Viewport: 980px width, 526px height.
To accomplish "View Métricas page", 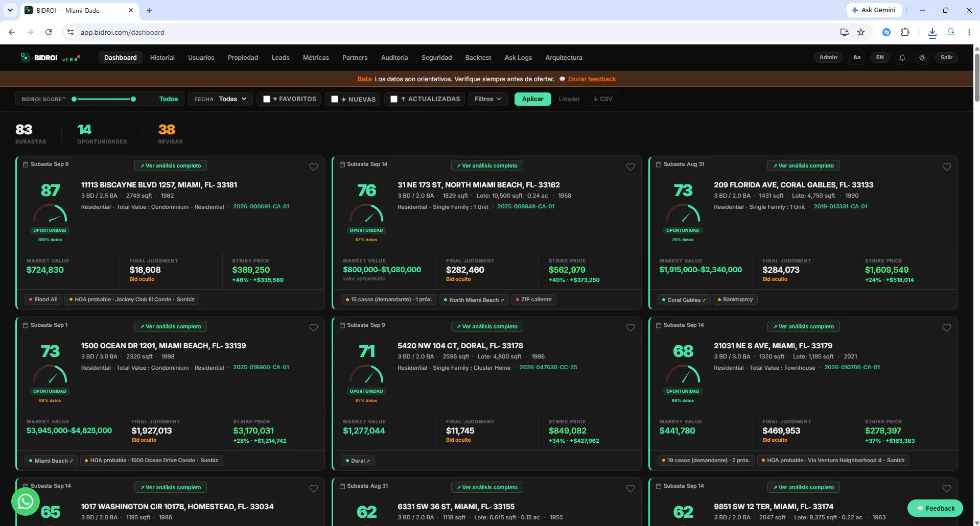I will (316, 58).
